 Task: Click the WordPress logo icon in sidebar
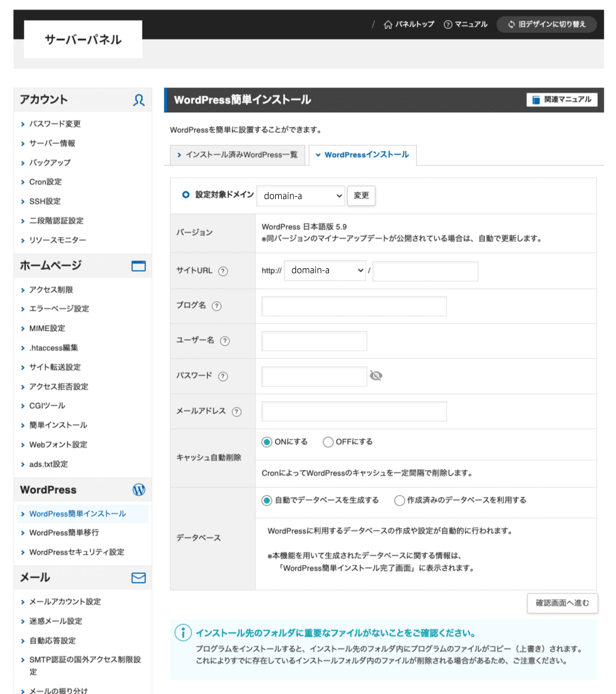click(x=139, y=490)
